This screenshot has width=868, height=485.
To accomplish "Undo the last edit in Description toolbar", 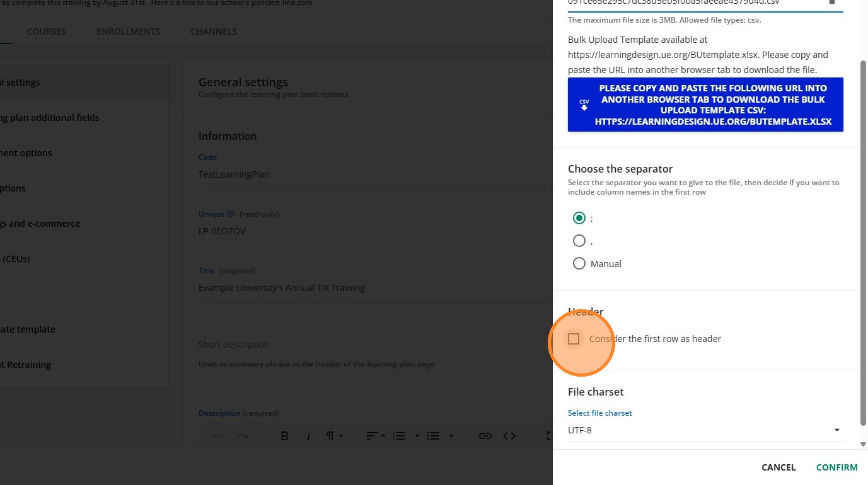I will coord(219,436).
